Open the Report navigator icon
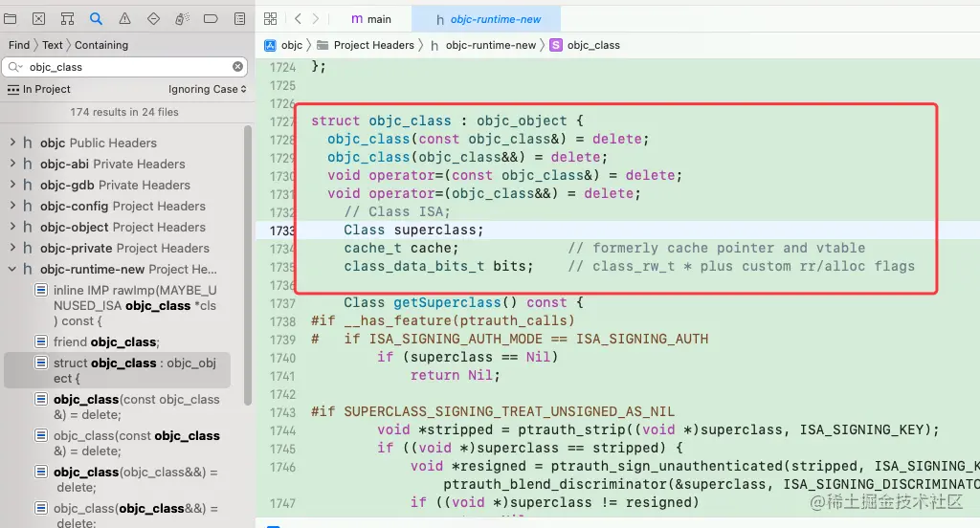Viewport: 980px width, 528px height. click(x=240, y=19)
